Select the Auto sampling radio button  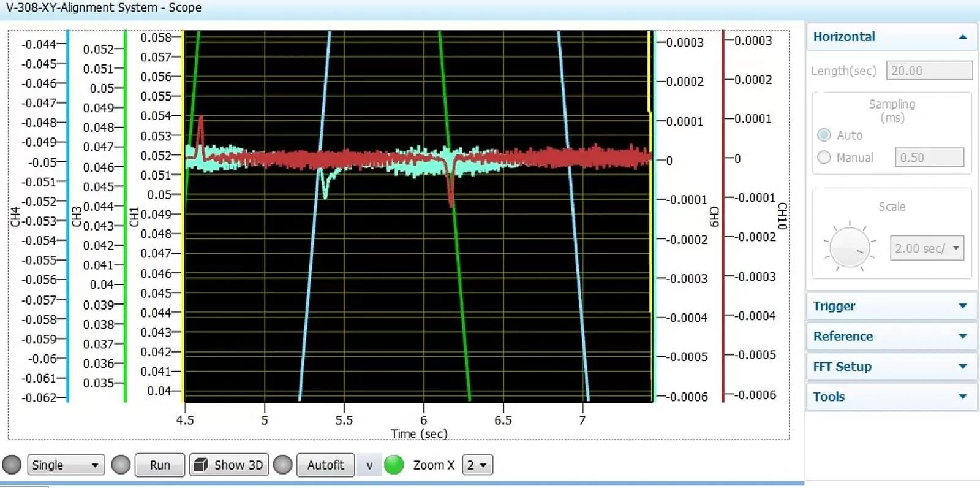coord(824,135)
